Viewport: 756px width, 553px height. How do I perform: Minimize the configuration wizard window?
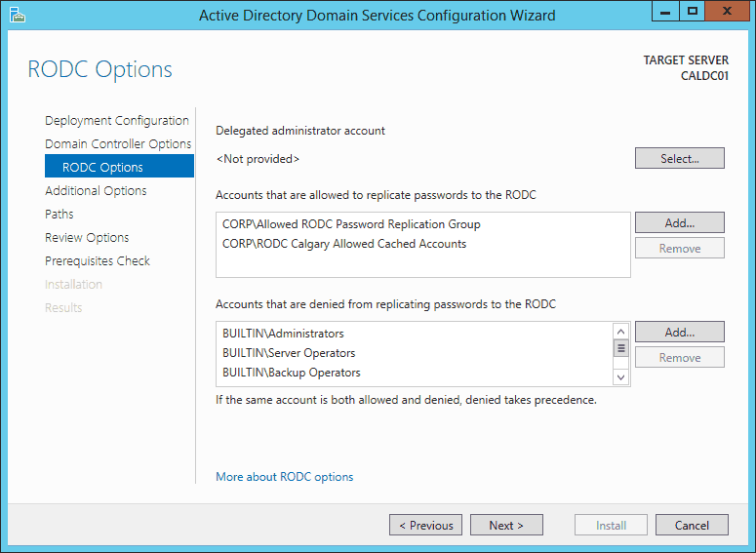665,11
